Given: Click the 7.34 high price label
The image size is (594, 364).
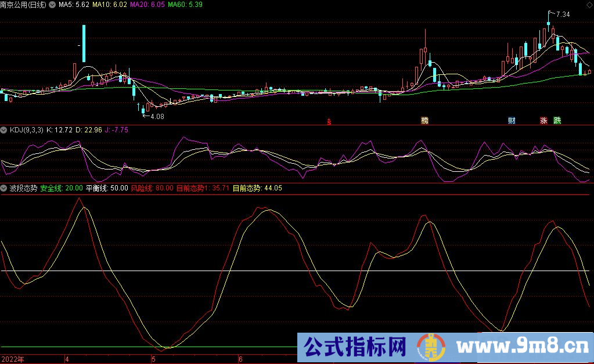Looking at the screenshot, I should point(563,15).
